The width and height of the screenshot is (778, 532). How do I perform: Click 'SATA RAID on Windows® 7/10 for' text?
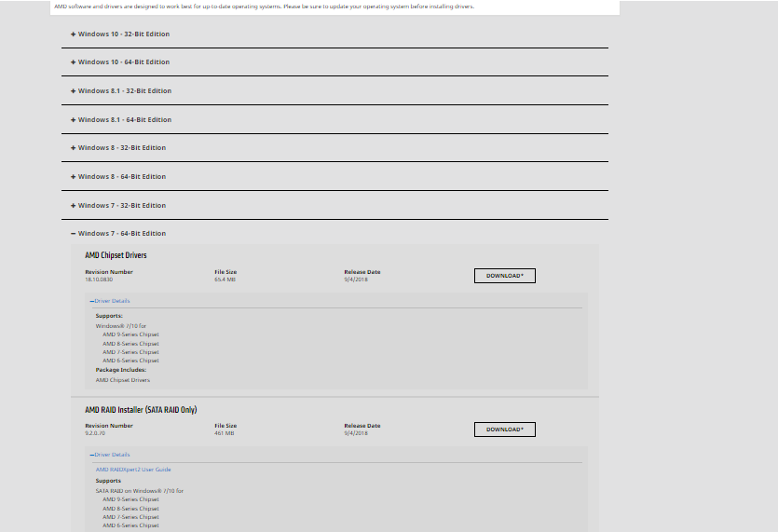pos(140,491)
